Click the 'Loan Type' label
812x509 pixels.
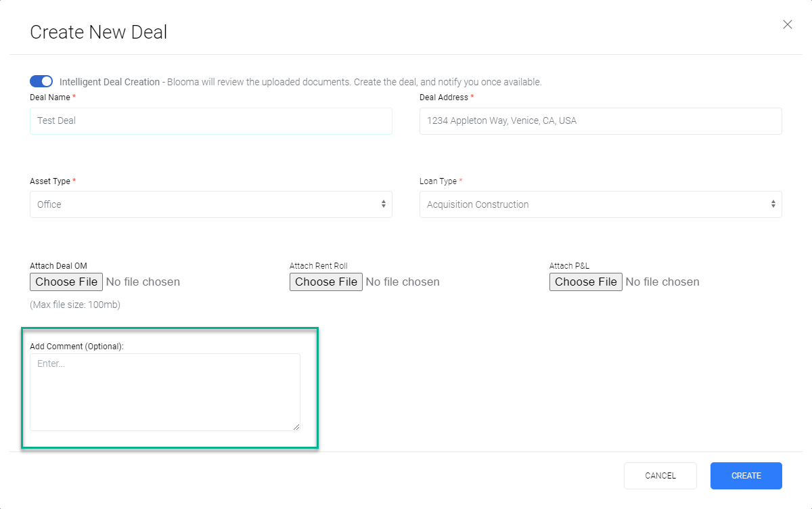click(438, 181)
